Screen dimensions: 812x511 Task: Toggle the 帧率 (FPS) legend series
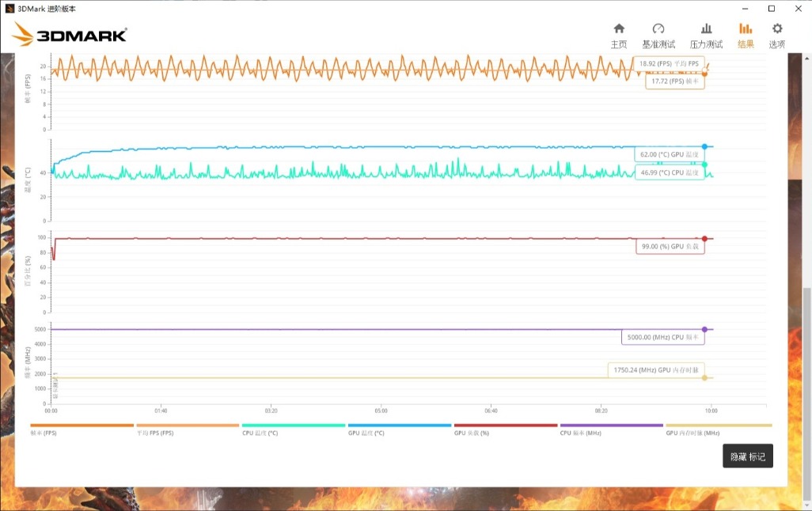coord(44,433)
